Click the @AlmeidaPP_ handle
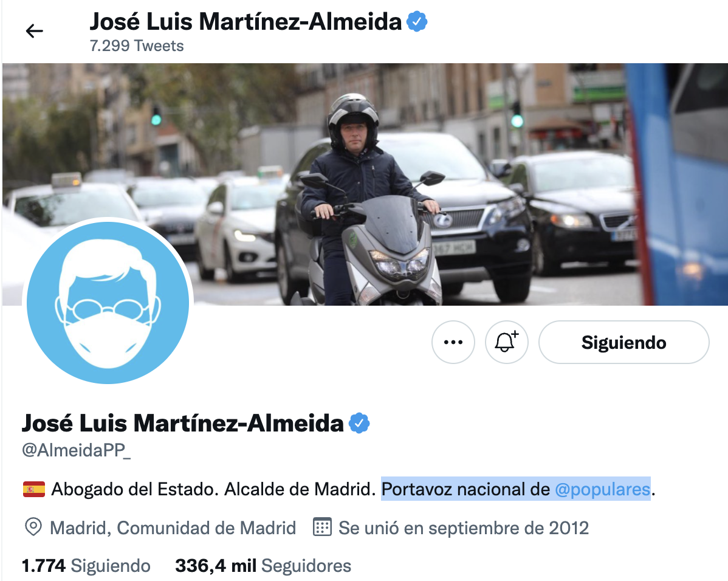The width and height of the screenshot is (728, 581). [77, 450]
